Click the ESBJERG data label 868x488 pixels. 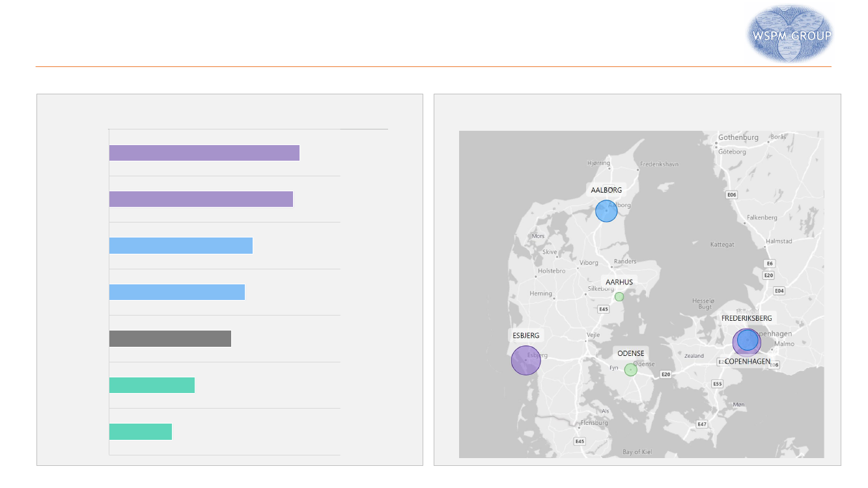[x=525, y=336]
